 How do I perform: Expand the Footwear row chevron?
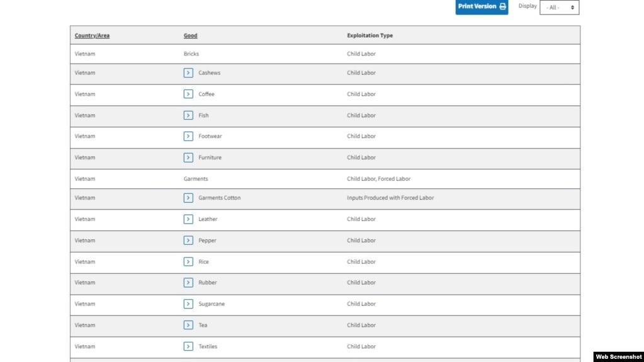[x=188, y=137]
